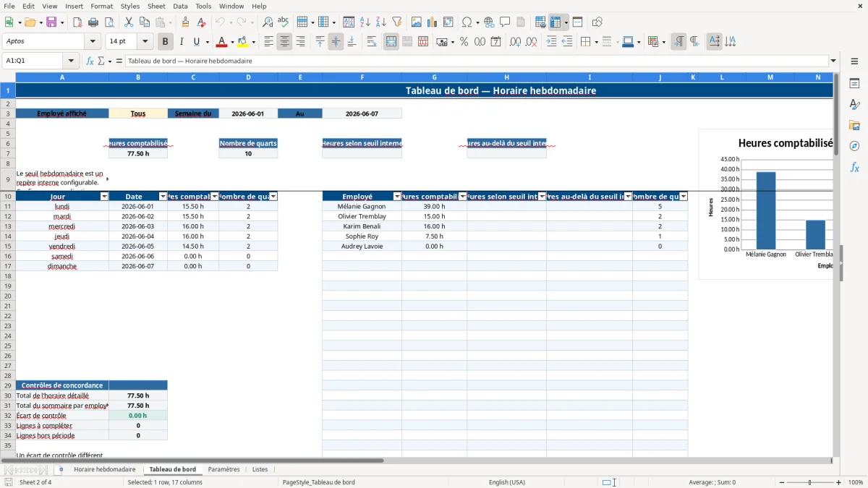Toggle Align Left
Viewport: 868px width, 488px height.
click(x=268, y=42)
